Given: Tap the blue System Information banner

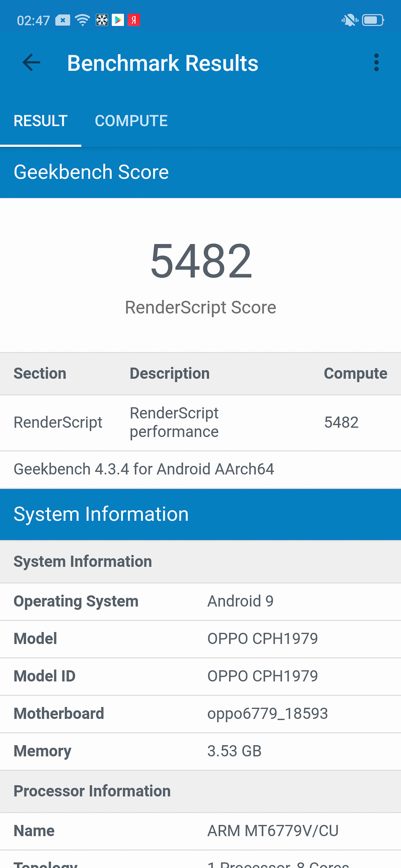Looking at the screenshot, I should [200, 514].
